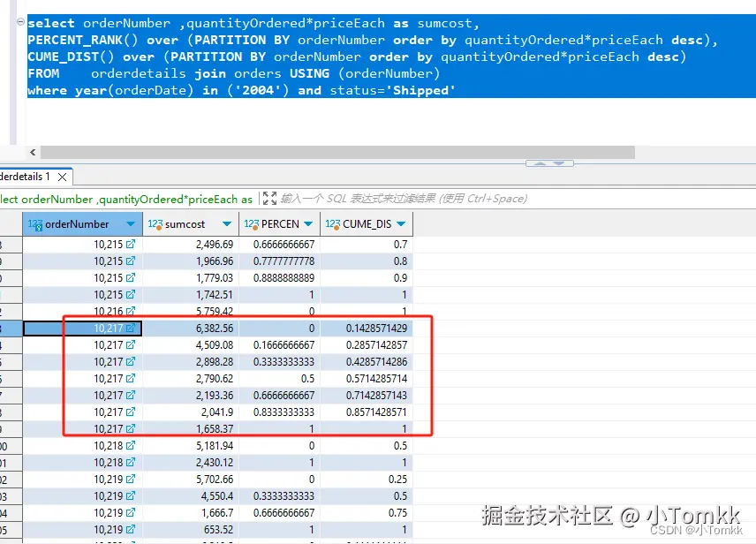Select the percent rank cell 0.1666666667

tap(279, 345)
